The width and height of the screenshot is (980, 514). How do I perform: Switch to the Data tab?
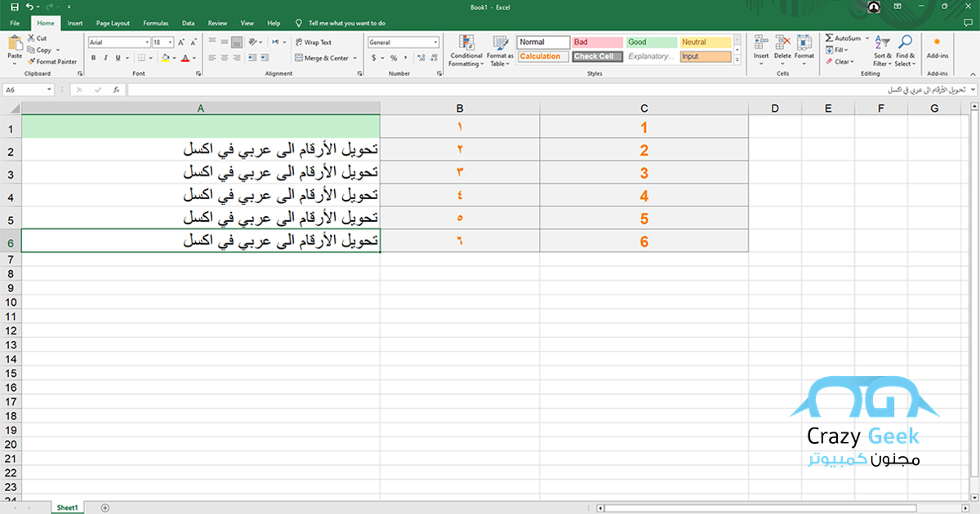tap(188, 24)
